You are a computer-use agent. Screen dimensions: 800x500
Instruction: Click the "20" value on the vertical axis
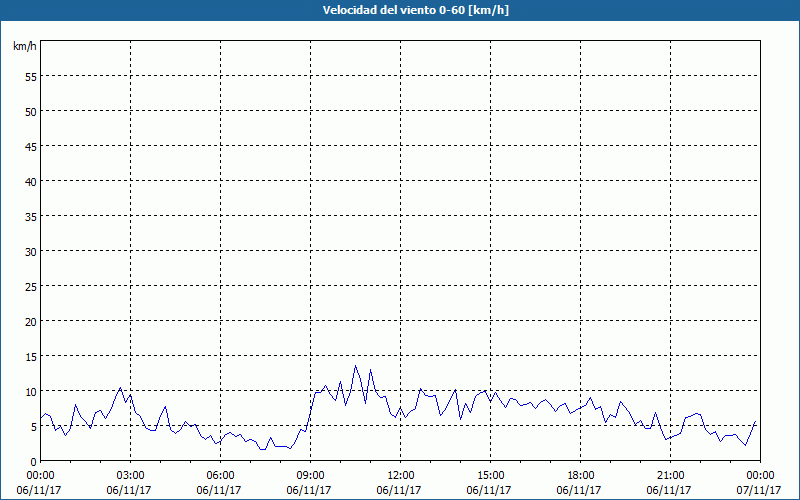pyautogui.click(x=31, y=321)
